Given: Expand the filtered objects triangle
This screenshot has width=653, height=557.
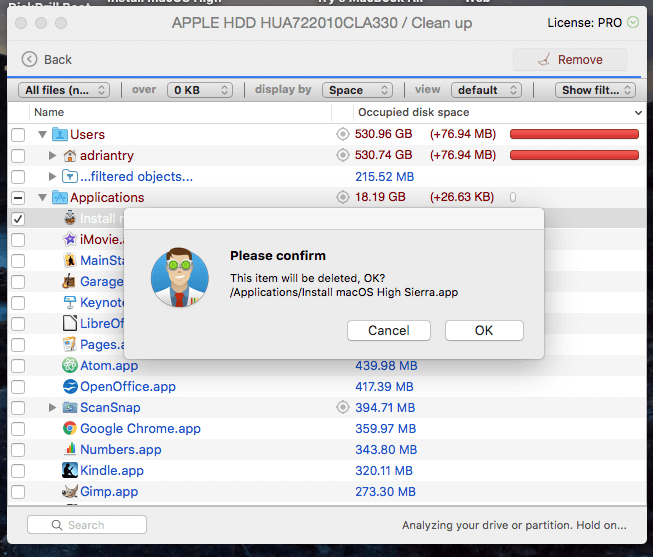Looking at the screenshot, I should tap(52, 177).
